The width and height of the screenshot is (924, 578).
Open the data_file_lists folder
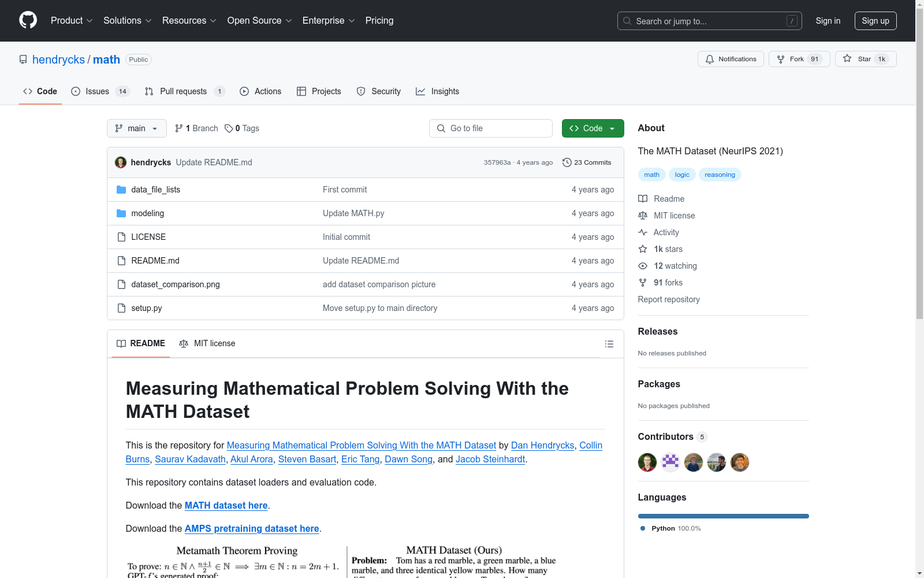(155, 190)
